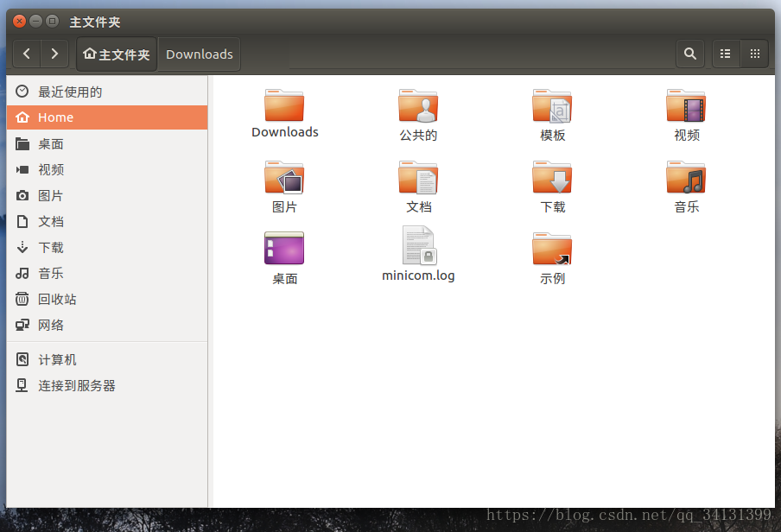Select the 模板 templates folder icon

point(552,105)
